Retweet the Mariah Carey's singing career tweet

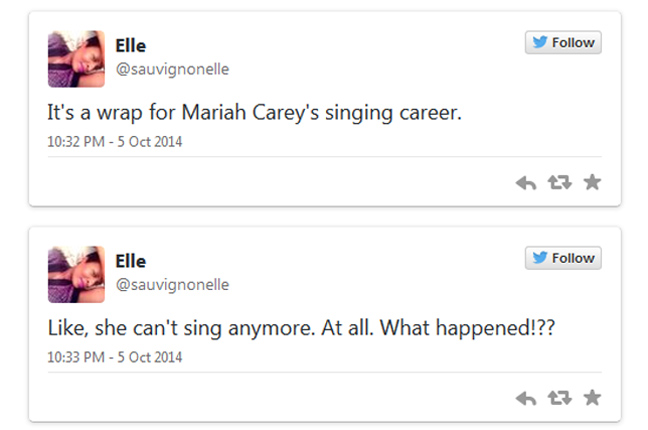pos(558,182)
